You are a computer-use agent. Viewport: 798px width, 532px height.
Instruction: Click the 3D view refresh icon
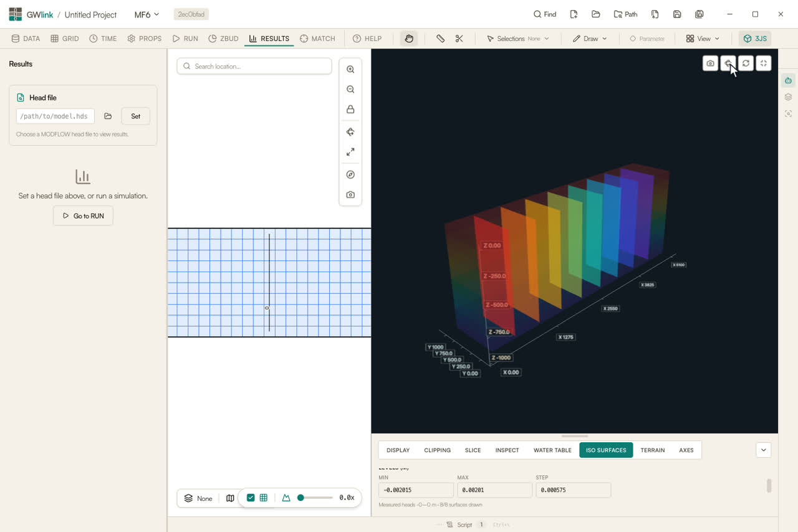[746, 64]
